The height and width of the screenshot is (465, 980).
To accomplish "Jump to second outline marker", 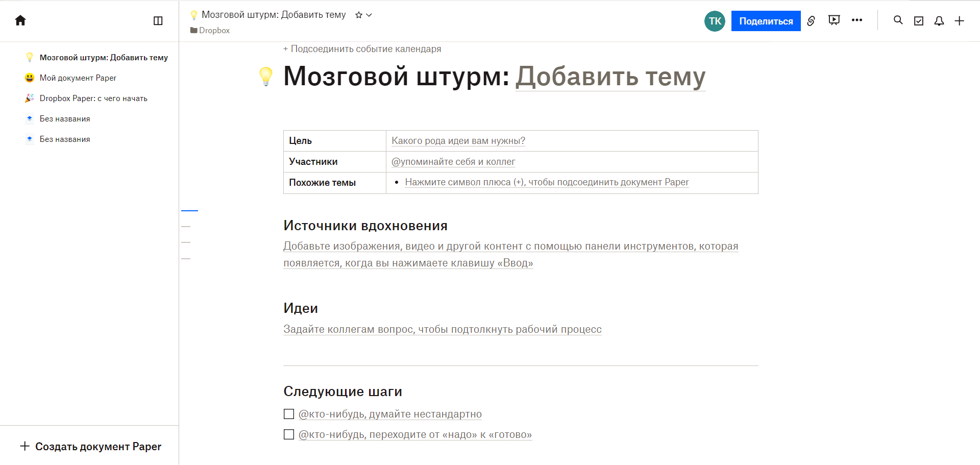I will pyautogui.click(x=186, y=227).
